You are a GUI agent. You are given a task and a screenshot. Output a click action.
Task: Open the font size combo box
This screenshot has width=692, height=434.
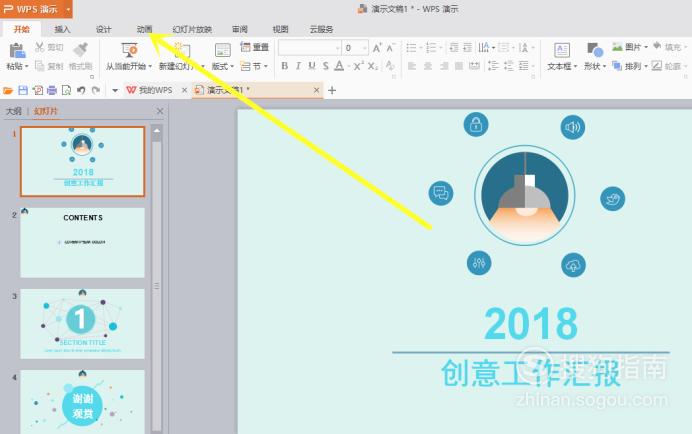(355, 48)
